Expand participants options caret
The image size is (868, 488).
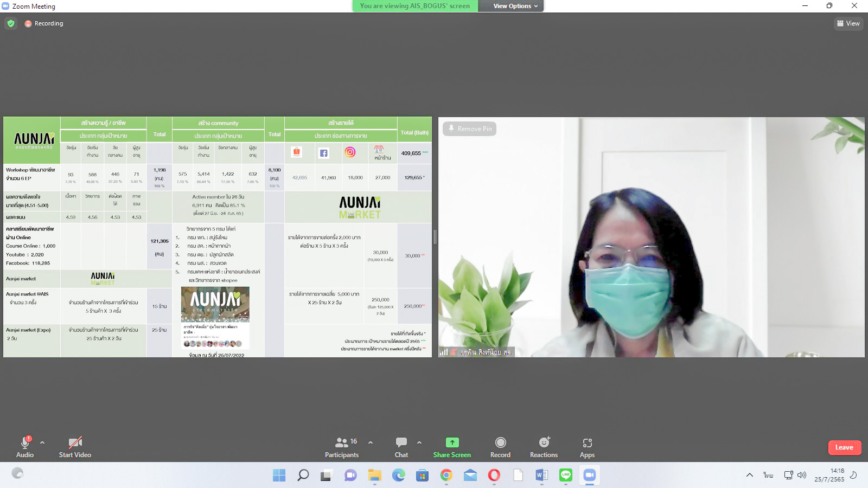[x=371, y=442]
